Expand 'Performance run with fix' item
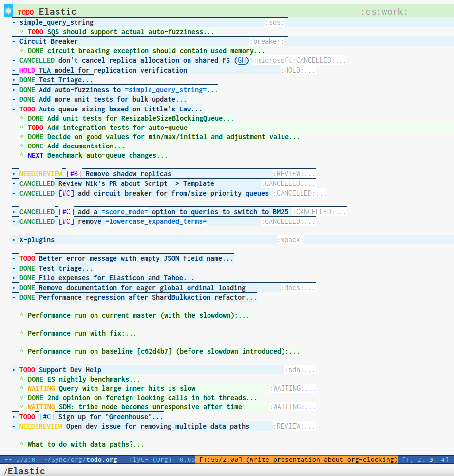The image size is (454, 476). pos(82,333)
